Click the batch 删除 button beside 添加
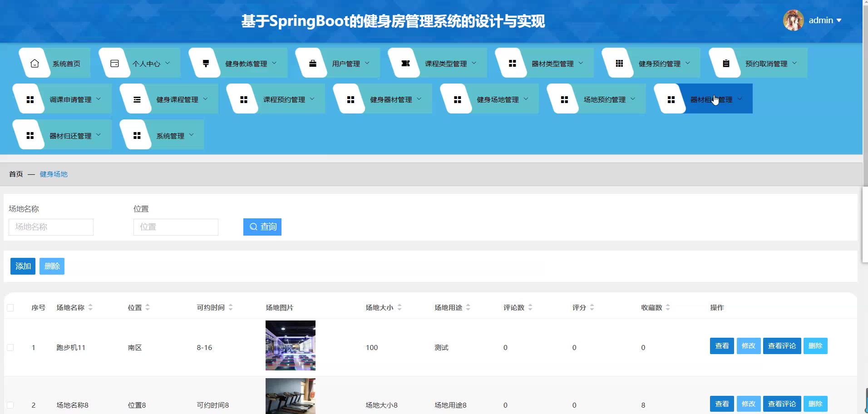 (x=52, y=266)
